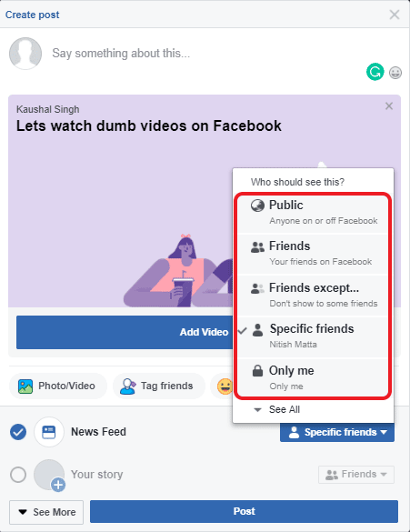The height and width of the screenshot is (532, 410).
Task: Click the watch party illustration
Action: tap(178, 270)
